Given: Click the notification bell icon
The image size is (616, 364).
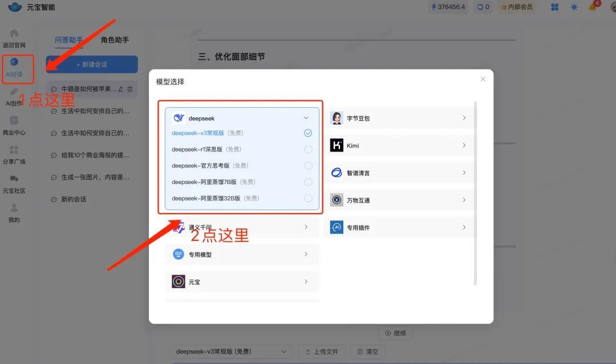Looking at the screenshot, I should (593, 7).
